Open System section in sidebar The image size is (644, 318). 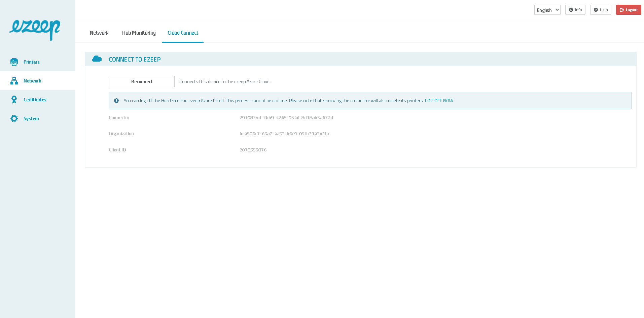point(38,118)
